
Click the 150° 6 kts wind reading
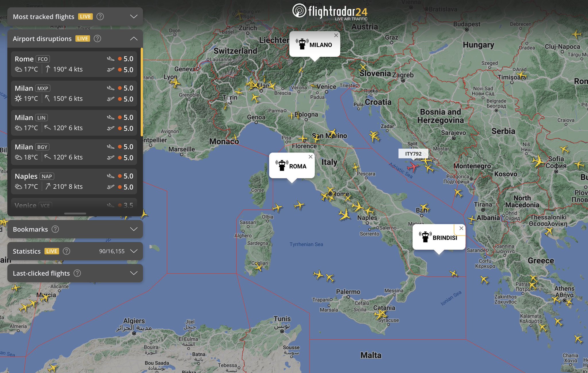[x=68, y=98]
